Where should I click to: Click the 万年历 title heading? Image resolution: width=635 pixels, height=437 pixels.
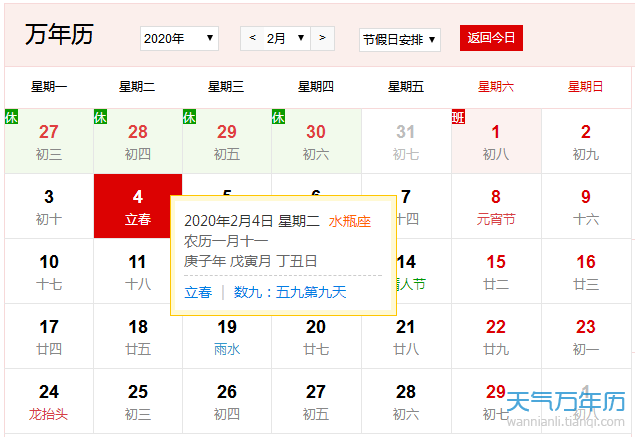59,34
